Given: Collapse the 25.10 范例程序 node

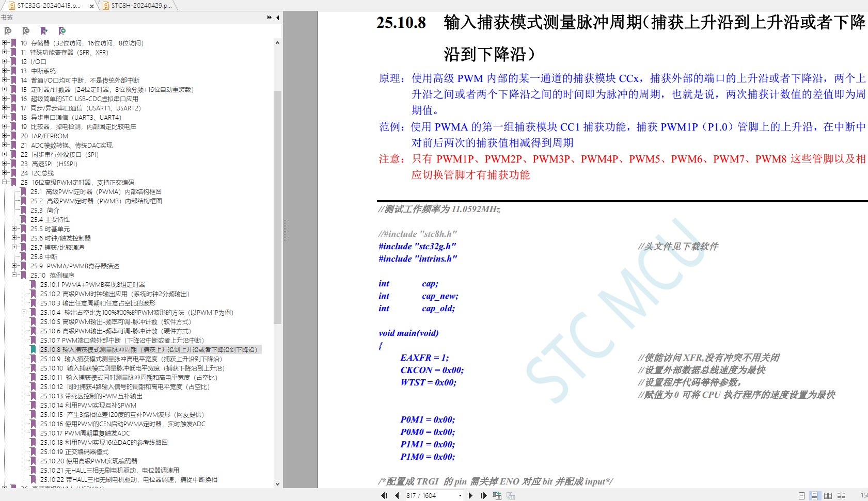Looking at the screenshot, I should click(14, 274).
